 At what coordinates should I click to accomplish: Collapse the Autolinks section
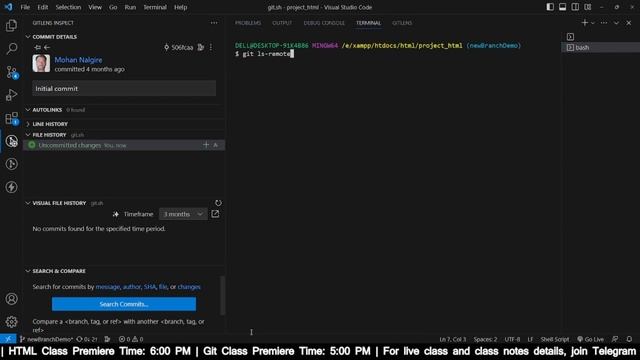tap(28, 110)
